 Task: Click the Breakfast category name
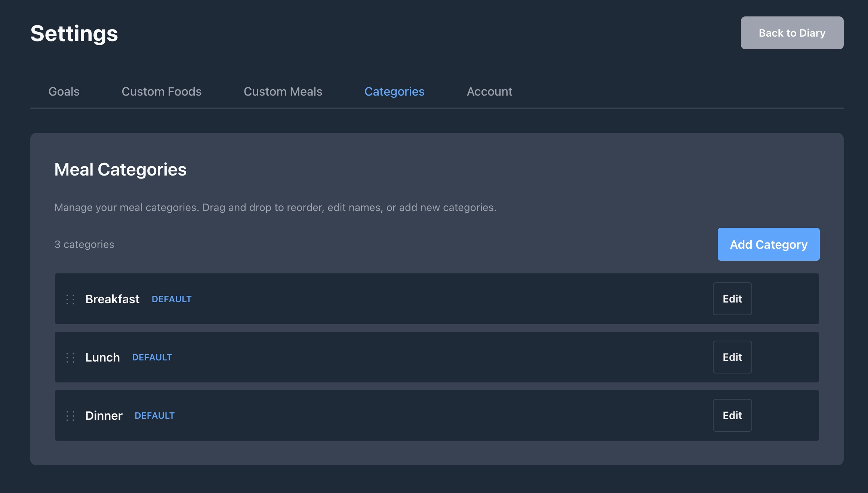(112, 299)
